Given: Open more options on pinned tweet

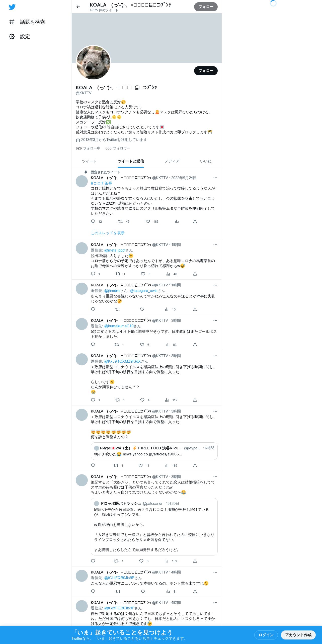Looking at the screenshot, I should (x=215, y=178).
